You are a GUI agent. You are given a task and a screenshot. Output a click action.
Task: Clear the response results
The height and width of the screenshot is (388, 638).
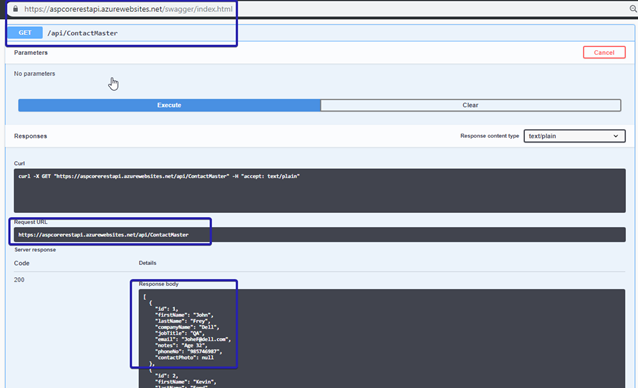(470, 105)
